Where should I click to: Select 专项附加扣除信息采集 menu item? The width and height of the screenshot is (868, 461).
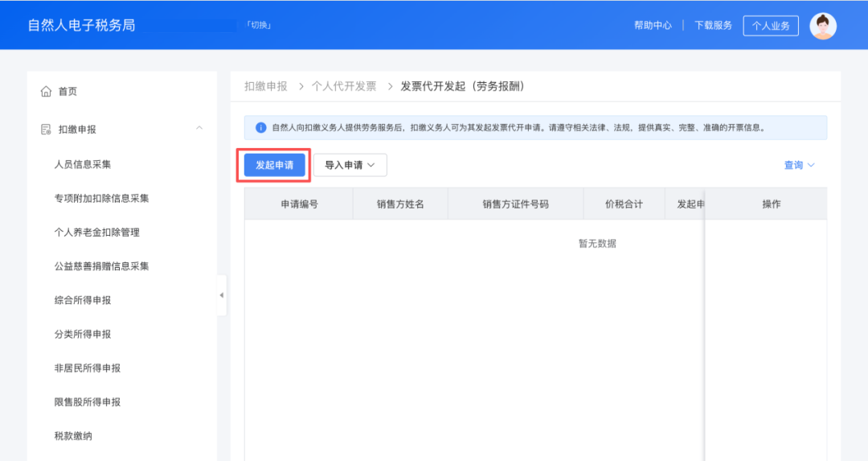[x=101, y=199]
